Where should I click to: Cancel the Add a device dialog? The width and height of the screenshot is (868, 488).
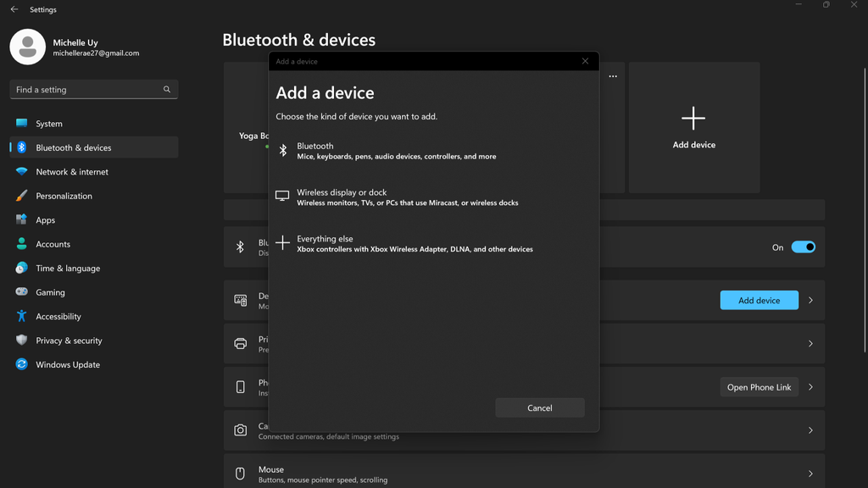[x=540, y=408]
